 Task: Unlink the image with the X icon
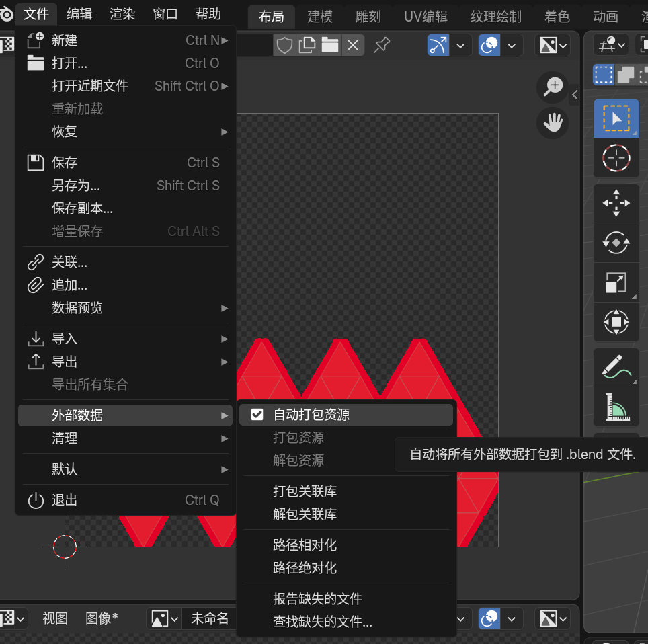[x=352, y=45]
